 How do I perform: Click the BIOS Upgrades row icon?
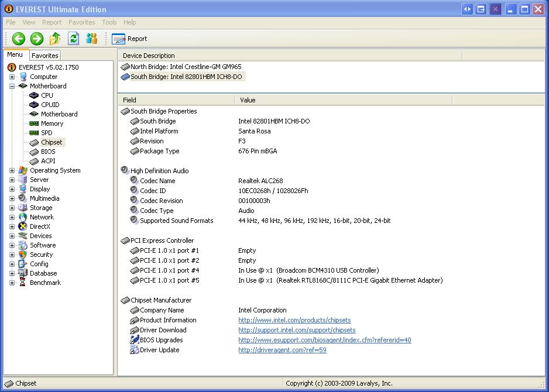point(135,340)
